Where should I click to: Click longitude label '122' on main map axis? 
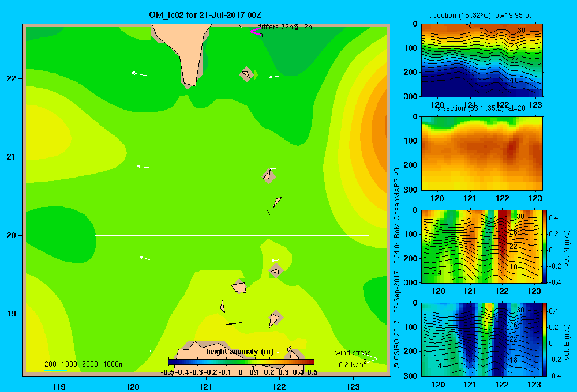(x=279, y=386)
